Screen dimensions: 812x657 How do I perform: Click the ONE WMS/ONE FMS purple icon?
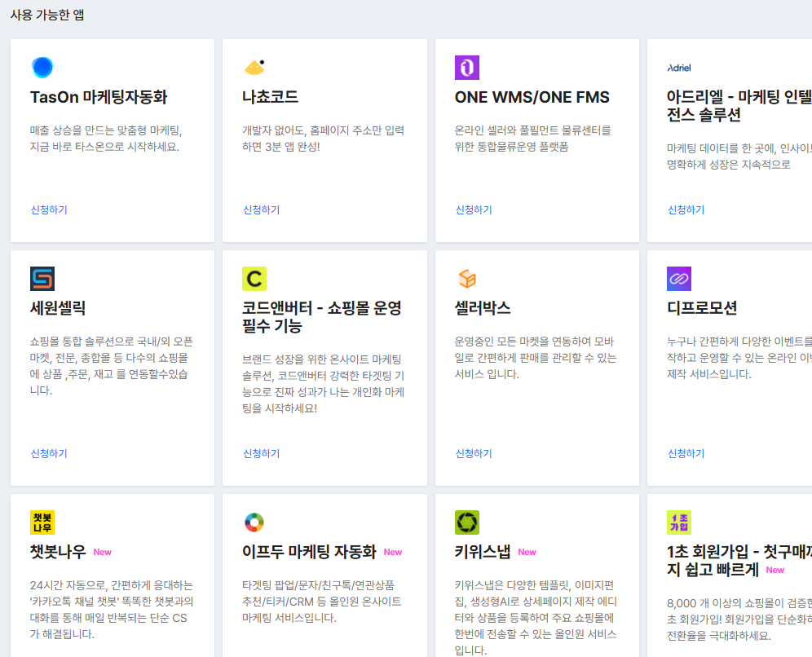[x=467, y=68]
